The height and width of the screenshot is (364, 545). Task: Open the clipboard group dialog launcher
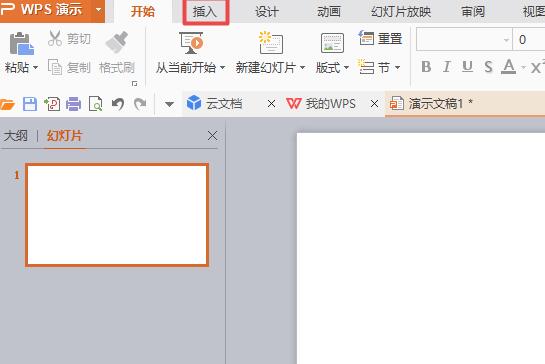135,84
